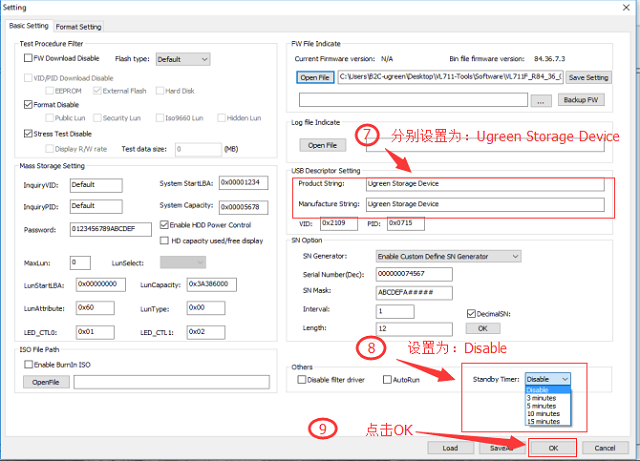
Task: Click the Load button
Action: [x=450, y=448]
